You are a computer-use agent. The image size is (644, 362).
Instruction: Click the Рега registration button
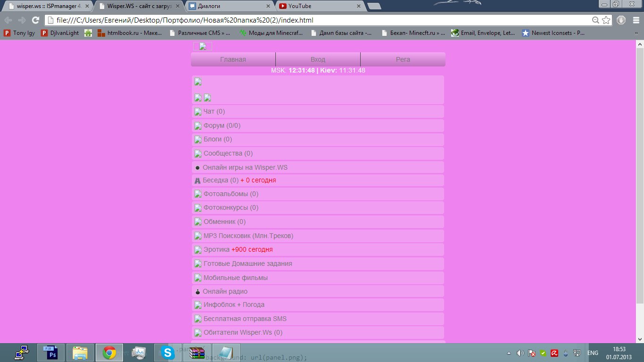(x=403, y=59)
